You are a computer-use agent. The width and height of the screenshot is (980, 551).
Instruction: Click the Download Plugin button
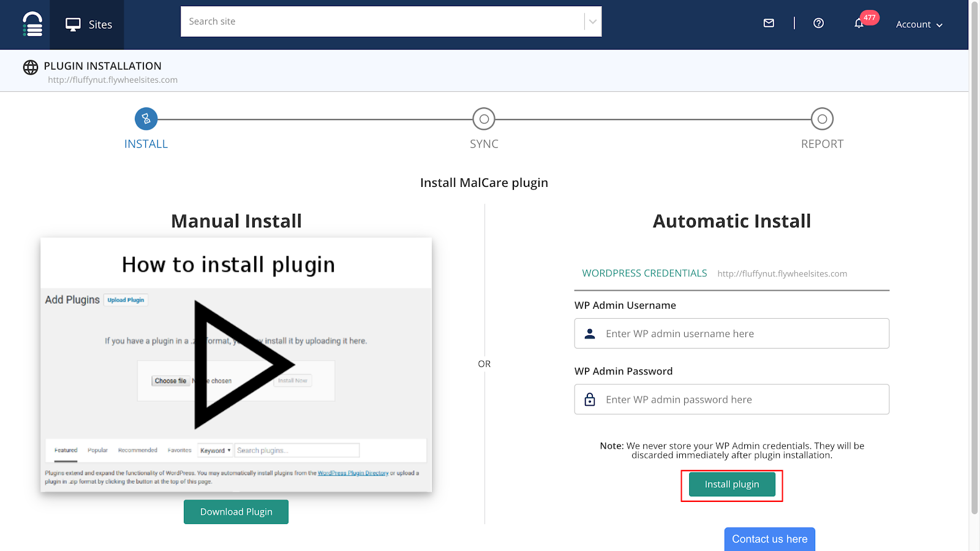(236, 512)
